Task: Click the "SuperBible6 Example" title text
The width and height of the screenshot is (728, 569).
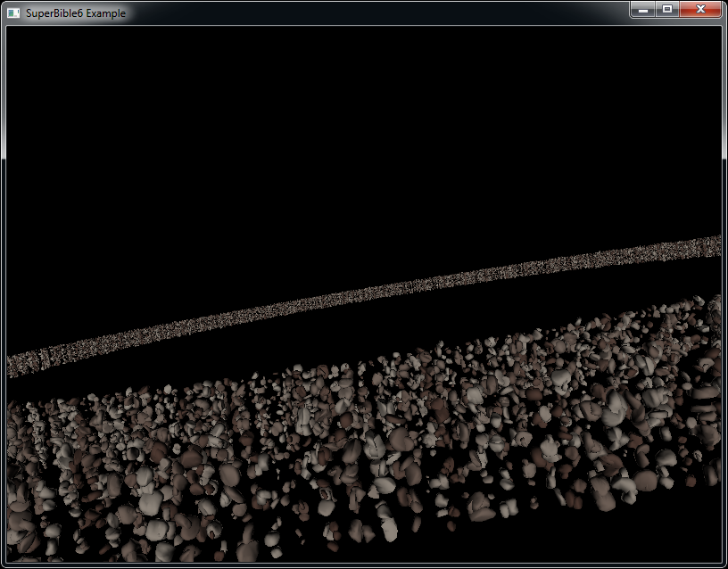Action: pyautogui.click(x=75, y=13)
